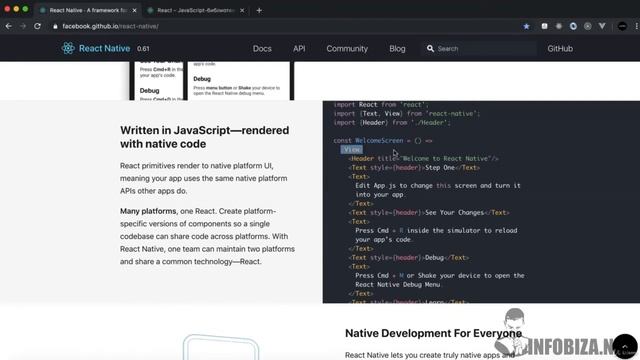Open the browser profile avatar
This screenshot has width=640, height=360.
pyautogui.click(x=622, y=26)
